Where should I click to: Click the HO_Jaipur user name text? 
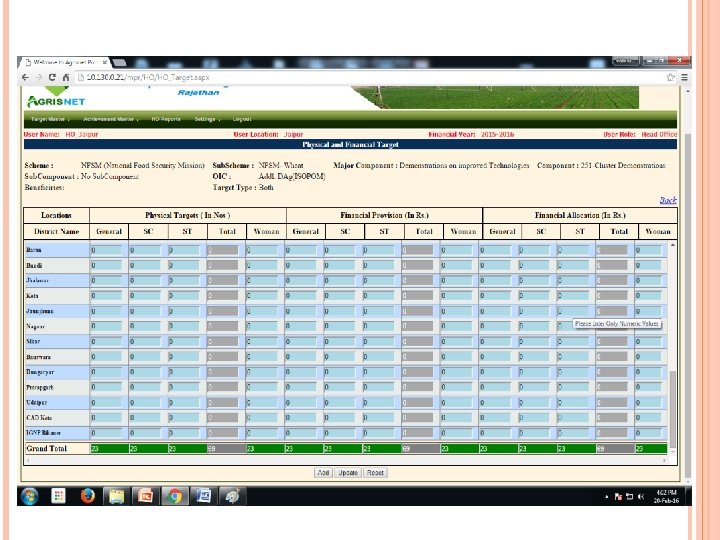point(82,134)
